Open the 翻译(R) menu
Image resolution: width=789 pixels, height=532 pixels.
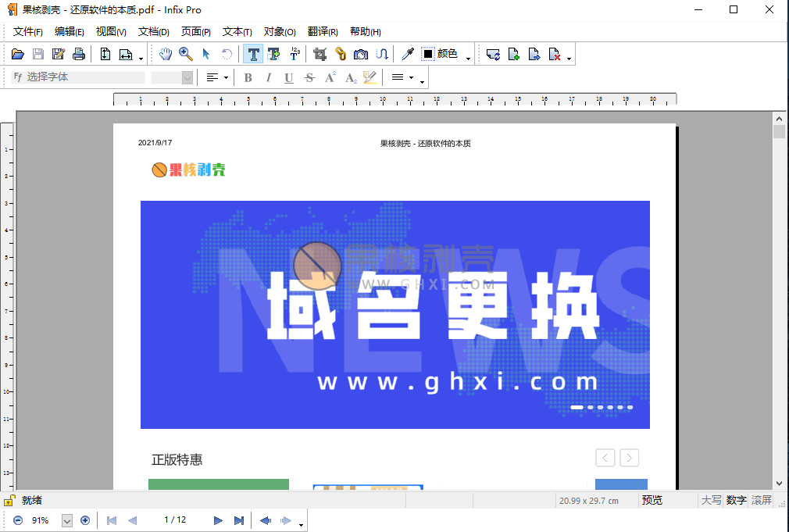click(x=323, y=32)
